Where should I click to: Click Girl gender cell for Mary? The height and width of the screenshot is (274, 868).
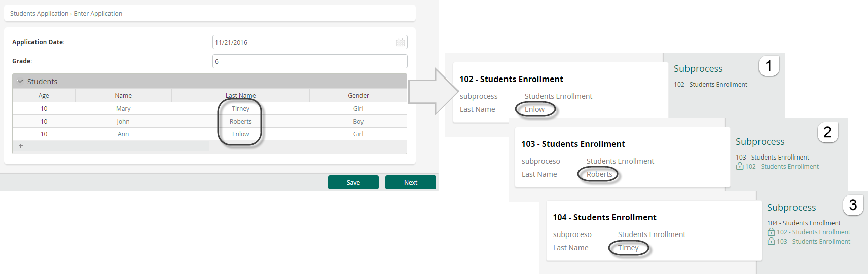coord(358,108)
